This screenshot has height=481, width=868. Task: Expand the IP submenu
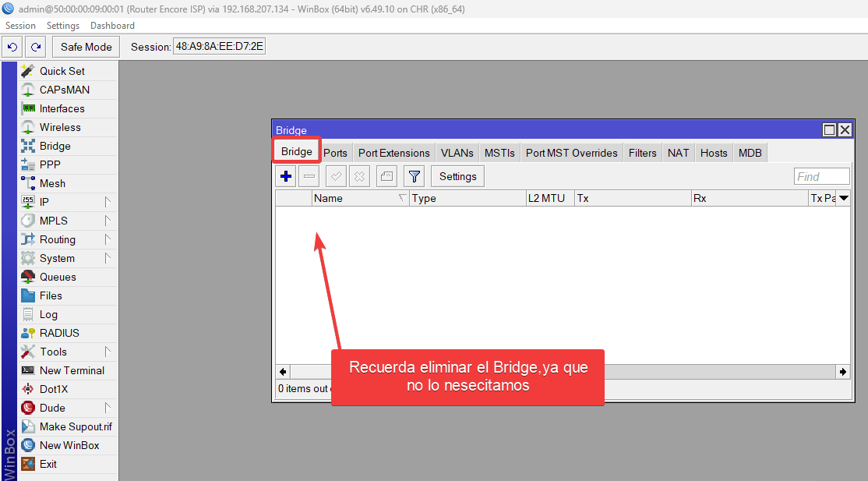tap(44, 202)
